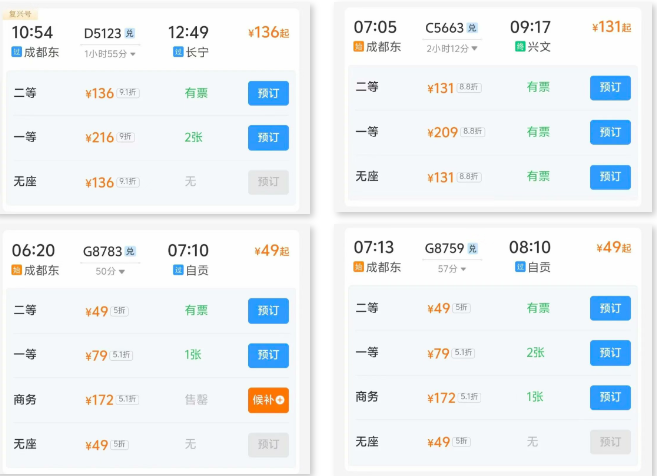The height and width of the screenshot is (476, 657).
Task: Click the 过 icon beside 自贡 on G8759
Action: [520, 267]
